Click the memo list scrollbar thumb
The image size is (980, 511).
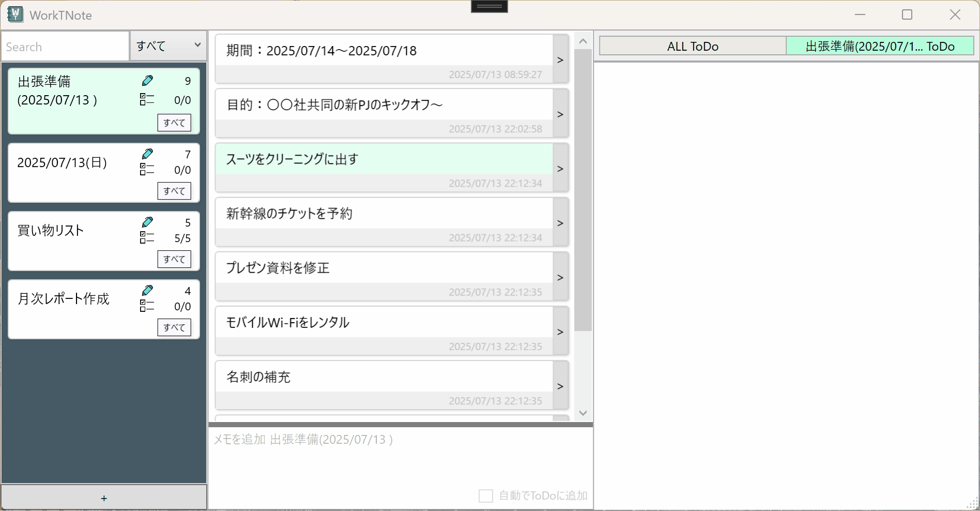[x=583, y=190]
